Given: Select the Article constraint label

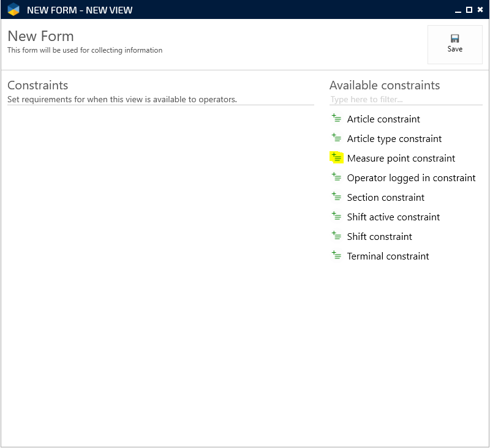Looking at the screenshot, I should pos(383,119).
